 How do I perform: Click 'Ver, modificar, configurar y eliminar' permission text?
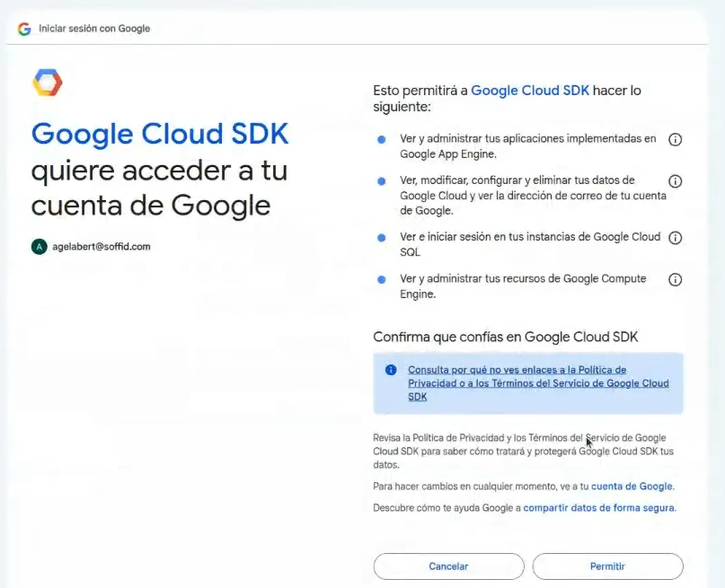coord(533,196)
